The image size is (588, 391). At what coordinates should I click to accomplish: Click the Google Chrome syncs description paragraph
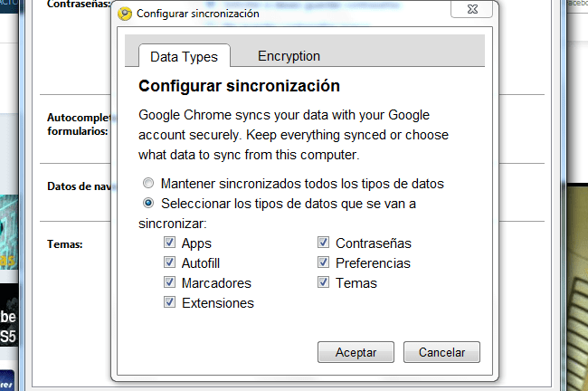(x=293, y=135)
